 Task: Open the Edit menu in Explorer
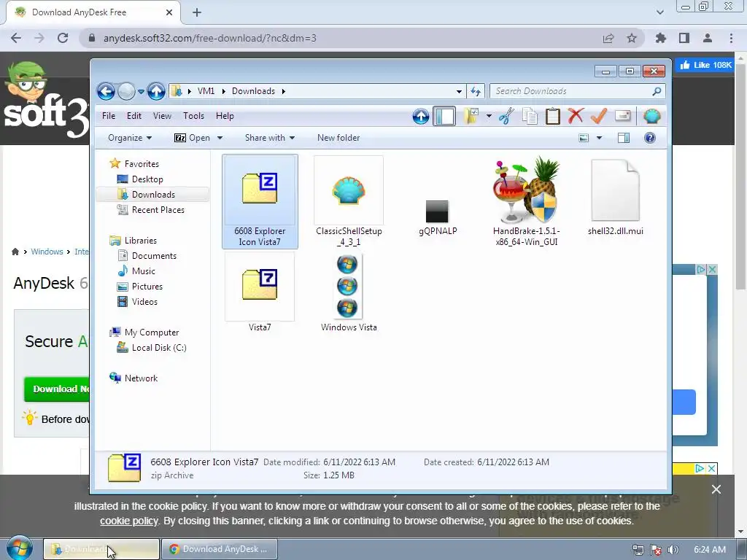coord(134,116)
